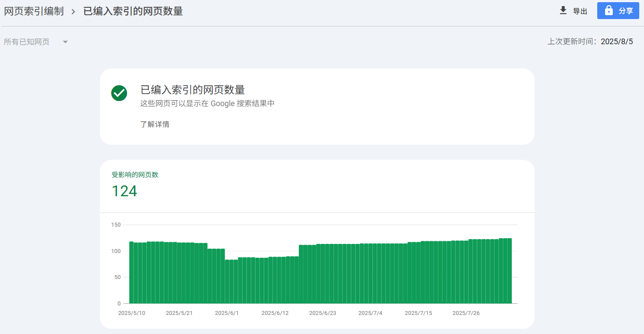Viewport: 644px width, 334px height.
Task: Click the 150 y-axis label
Action: (116, 225)
